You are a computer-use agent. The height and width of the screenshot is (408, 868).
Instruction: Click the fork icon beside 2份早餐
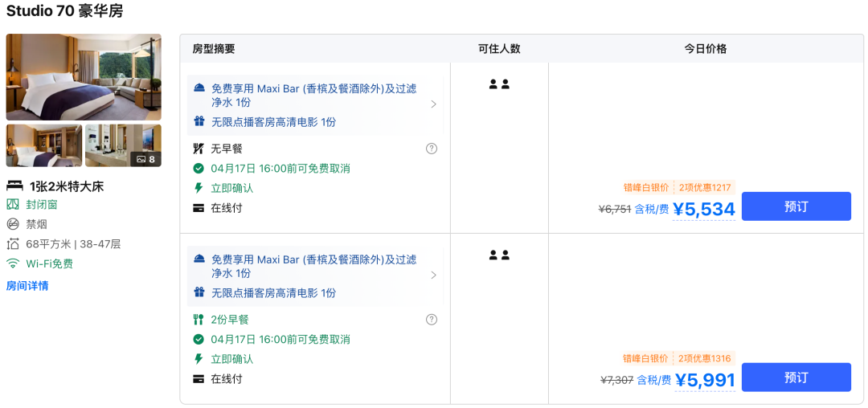tap(199, 320)
